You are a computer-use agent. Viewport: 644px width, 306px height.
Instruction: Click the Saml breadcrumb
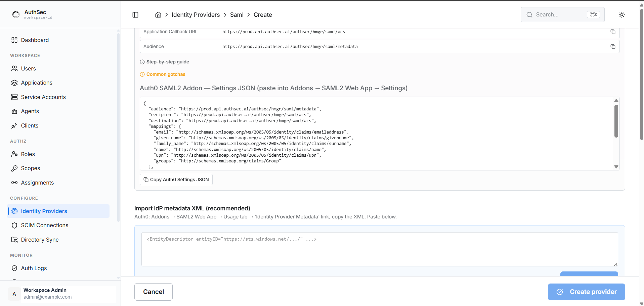[x=237, y=15]
